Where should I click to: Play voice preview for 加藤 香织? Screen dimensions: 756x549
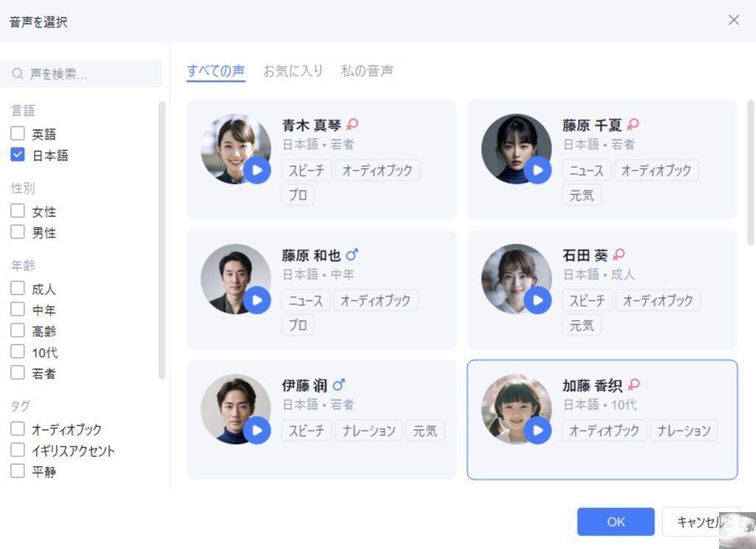tap(537, 430)
